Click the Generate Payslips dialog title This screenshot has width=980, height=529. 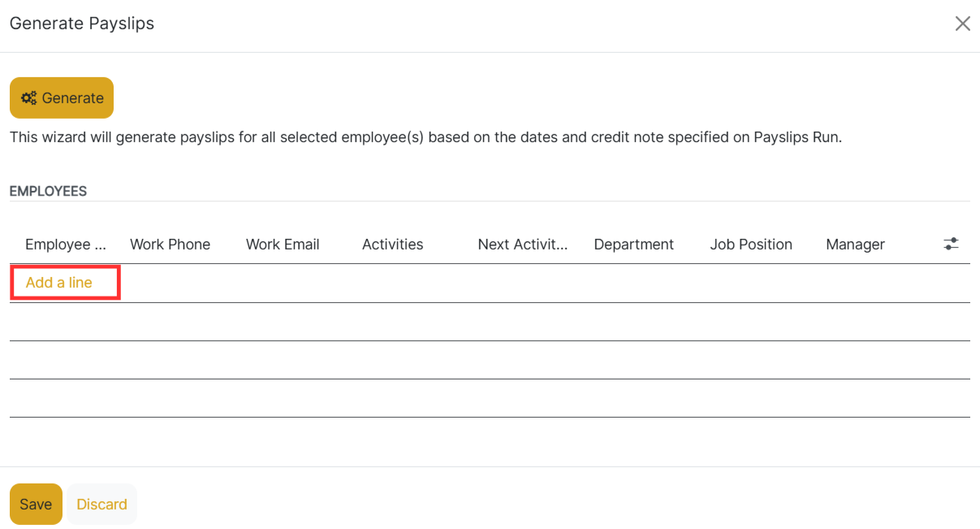click(x=82, y=24)
